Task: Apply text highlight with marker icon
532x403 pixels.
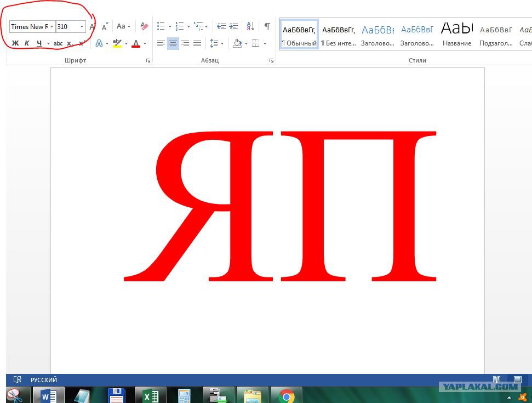Action: (117, 43)
